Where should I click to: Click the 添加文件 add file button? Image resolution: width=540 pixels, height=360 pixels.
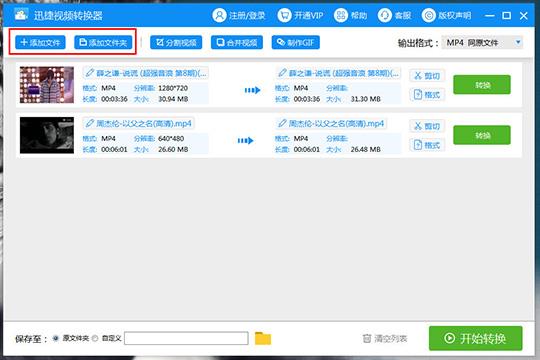[x=40, y=42]
